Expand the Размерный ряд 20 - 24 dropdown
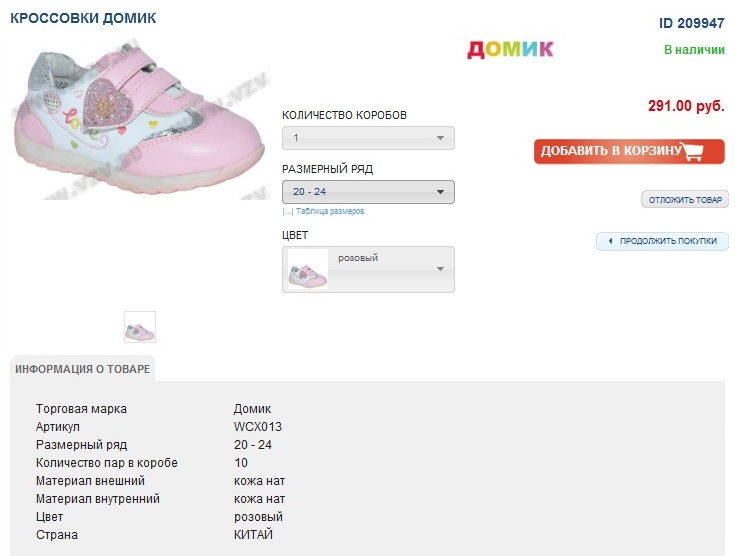This screenshot has height=556, width=735. tap(368, 192)
